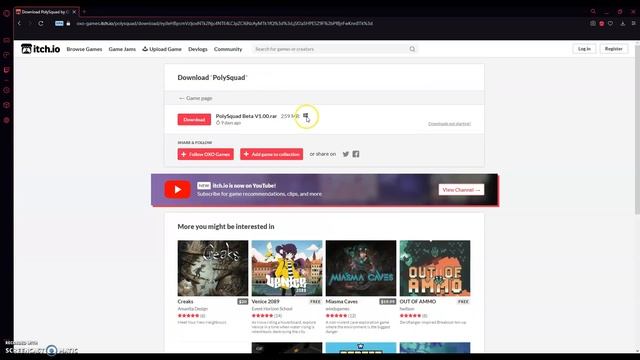Open the Venice 2089 game thumbnail
This screenshot has width=640, height=360.
pyautogui.click(x=287, y=268)
